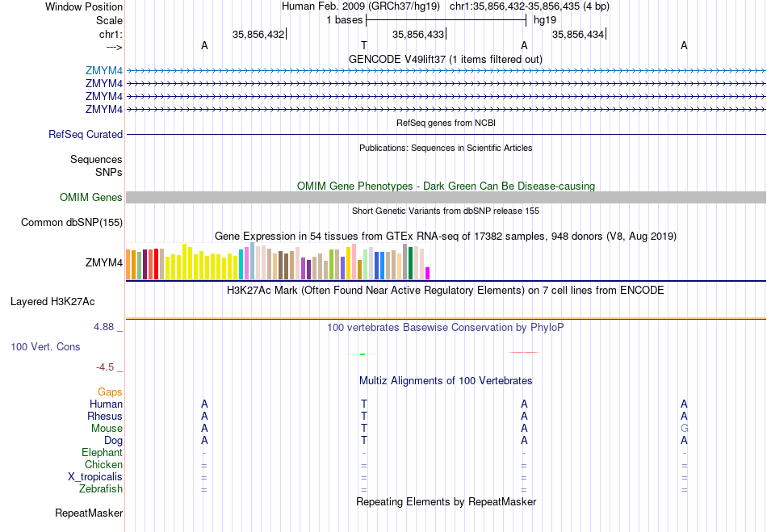Screen dimensions: 767x532
Task: Open Publications: Sequences in Scientific Articles title
Action: pos(446,149)
